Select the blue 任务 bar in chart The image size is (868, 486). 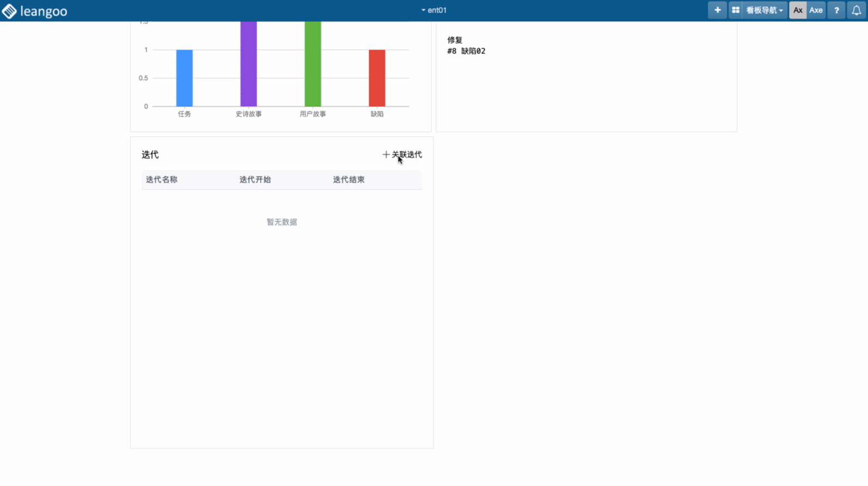184,78
